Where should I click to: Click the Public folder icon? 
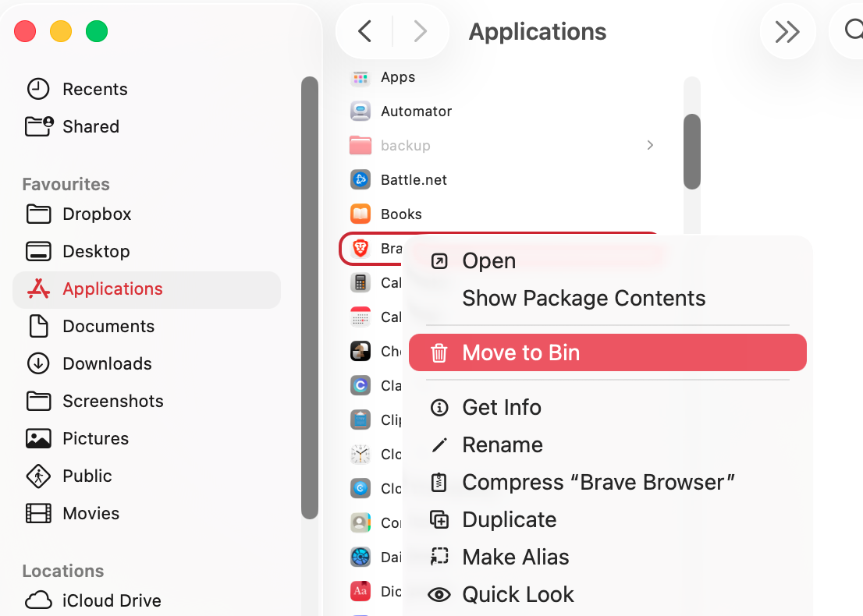(x=38, y=476)
